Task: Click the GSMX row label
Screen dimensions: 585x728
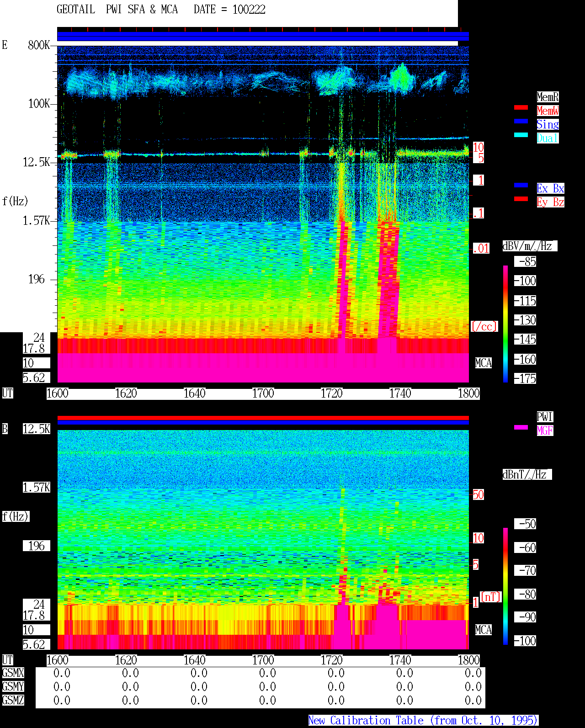Action: click(13, 673)
